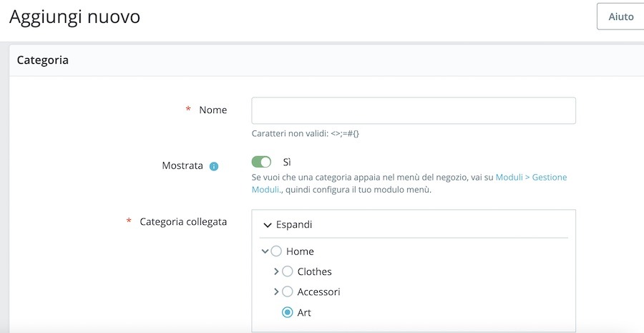Open the Aiuto help button
644x333 pixels.
click(x=620, y=16)
